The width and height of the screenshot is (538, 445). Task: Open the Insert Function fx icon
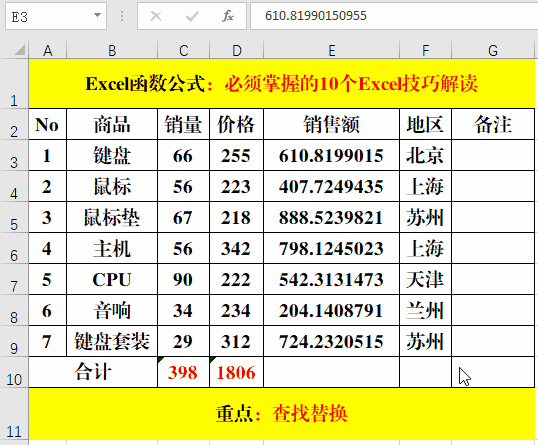228,16
